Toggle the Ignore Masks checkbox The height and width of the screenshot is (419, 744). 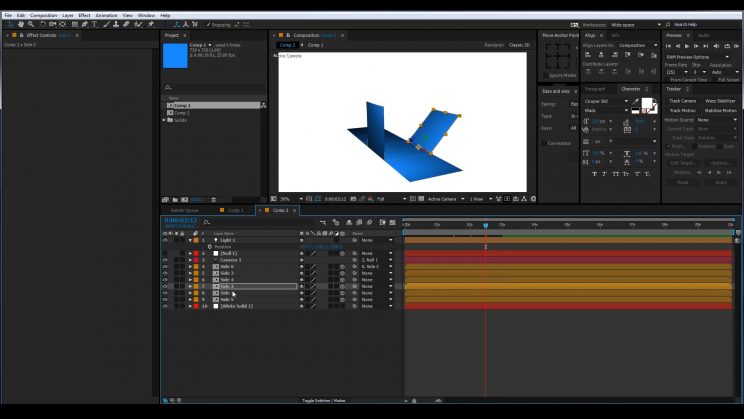545,75
